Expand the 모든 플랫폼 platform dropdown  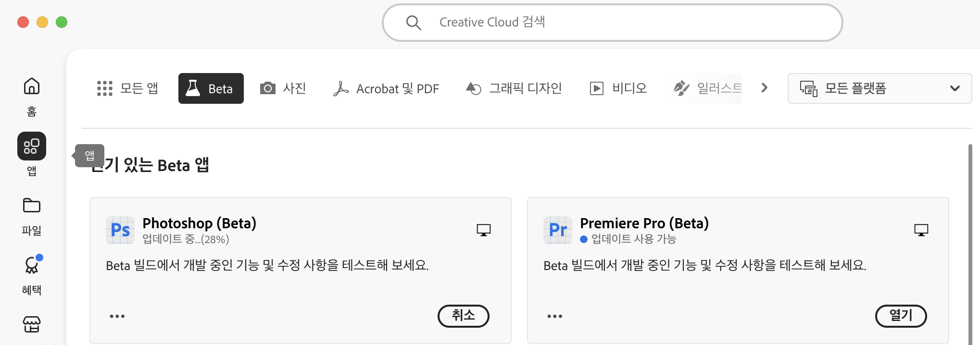pos(879,88)
